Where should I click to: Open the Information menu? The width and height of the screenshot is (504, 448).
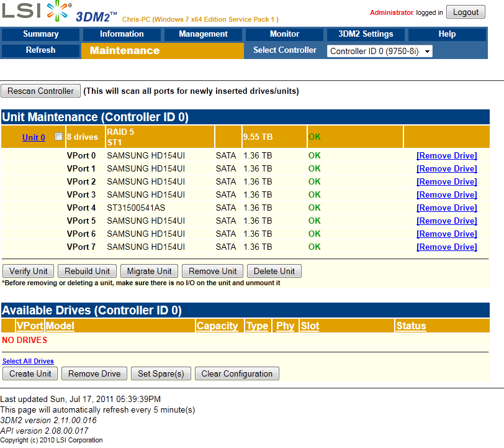122,34
